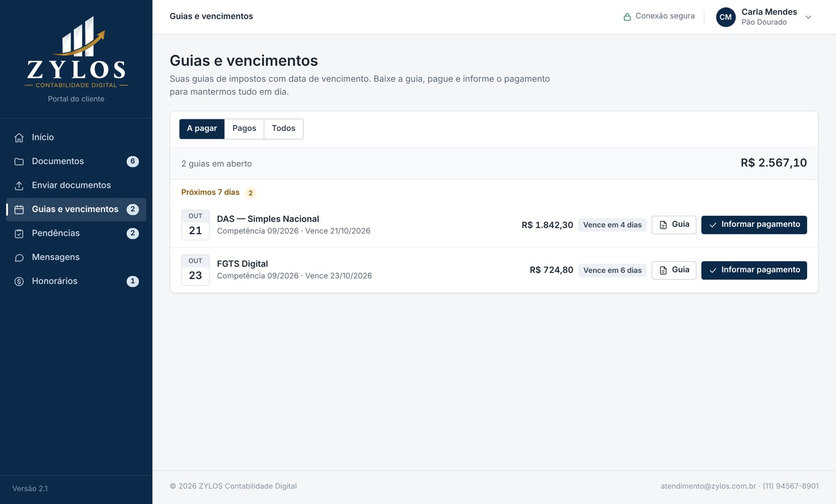Image resolution: width=836 pixels, height=504 pixels.
Task: Click the checkmark icon in DAS Informar pagamento
Action: [x=713, y=225]
